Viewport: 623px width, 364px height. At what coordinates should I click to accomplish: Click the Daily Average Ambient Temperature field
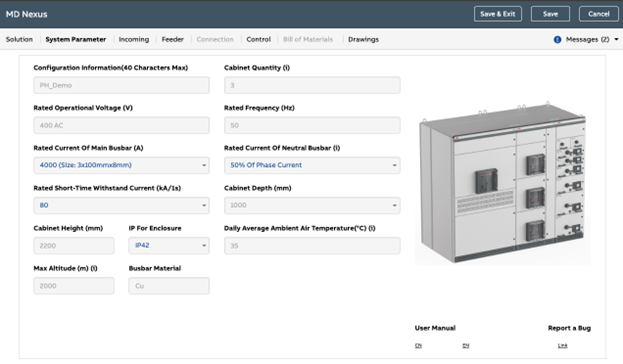pos(312,246)
